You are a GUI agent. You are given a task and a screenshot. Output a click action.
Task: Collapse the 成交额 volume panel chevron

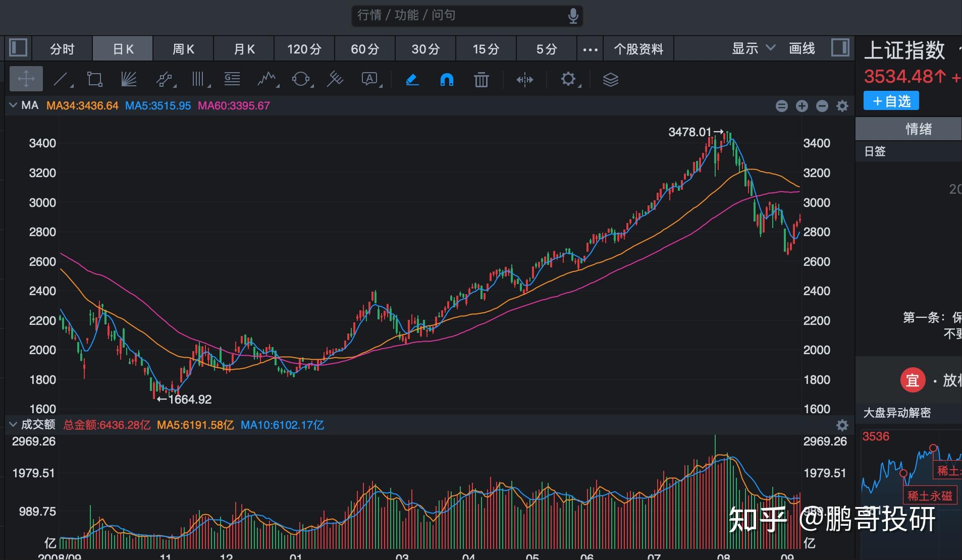click(x=13, y=425)
